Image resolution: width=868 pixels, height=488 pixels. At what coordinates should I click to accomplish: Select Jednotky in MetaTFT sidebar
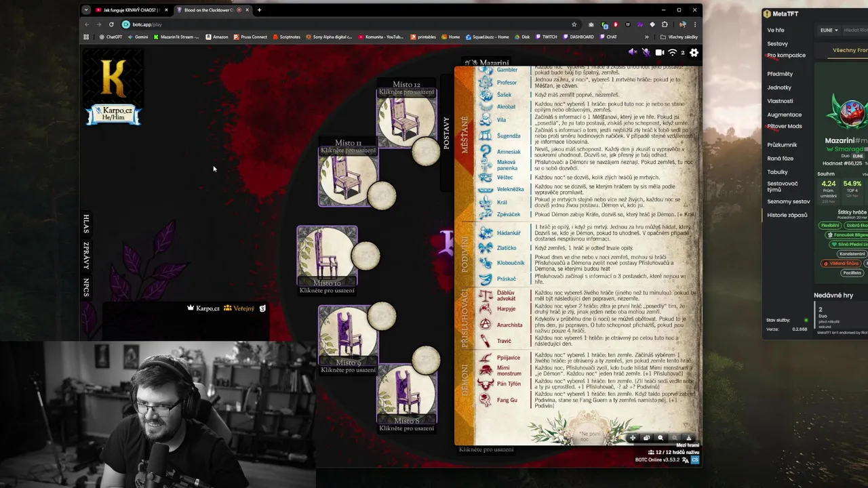pyautogui.click(x=779, y=87)
